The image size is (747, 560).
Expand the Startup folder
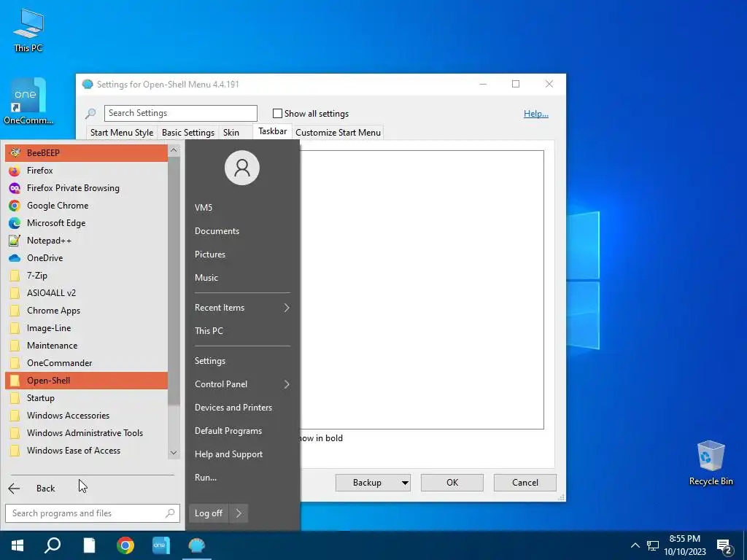pos(86,398)
